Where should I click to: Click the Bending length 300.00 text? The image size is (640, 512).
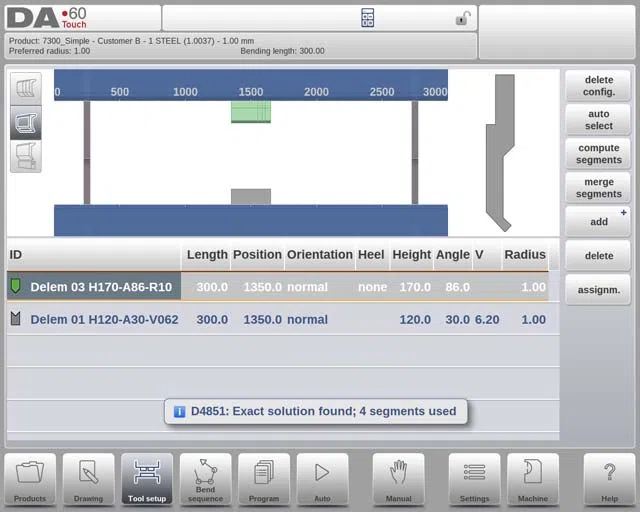282,51
